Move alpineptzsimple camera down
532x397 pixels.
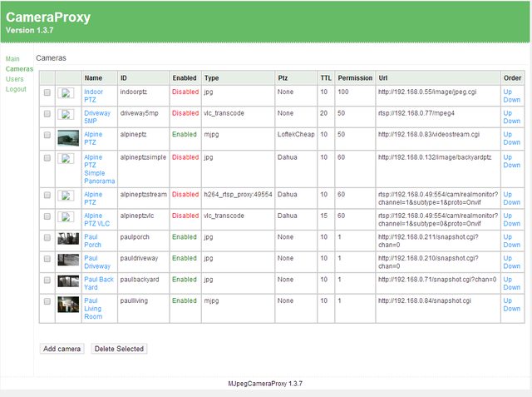tap(512, 165)
